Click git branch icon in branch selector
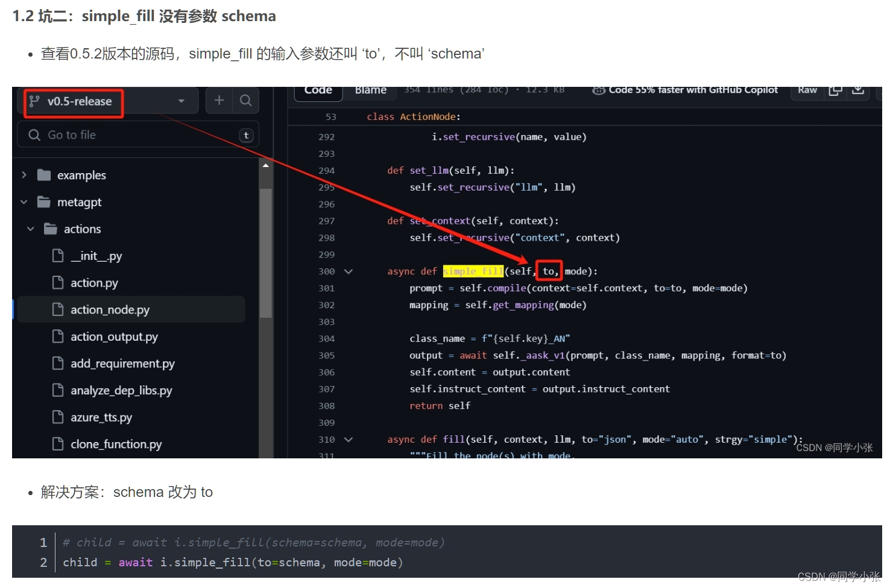The height and width of the screenshot is (588, 890). click(x=34, y=101)
